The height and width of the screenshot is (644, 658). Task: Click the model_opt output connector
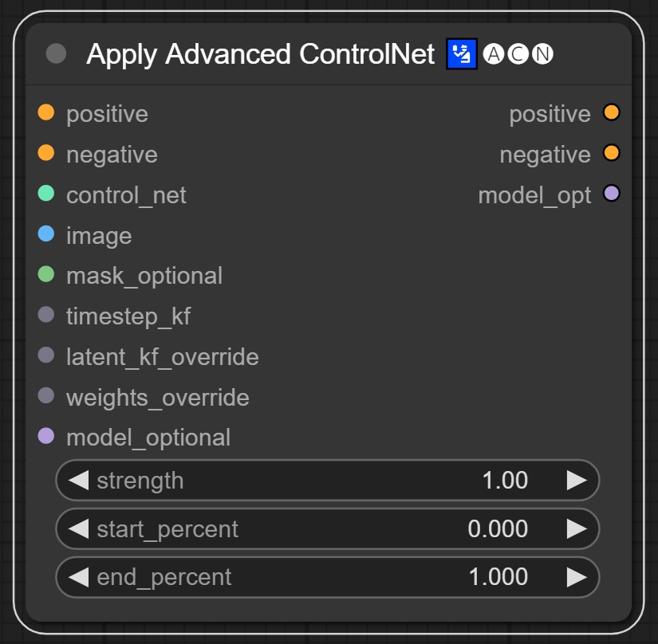(612, 194)
